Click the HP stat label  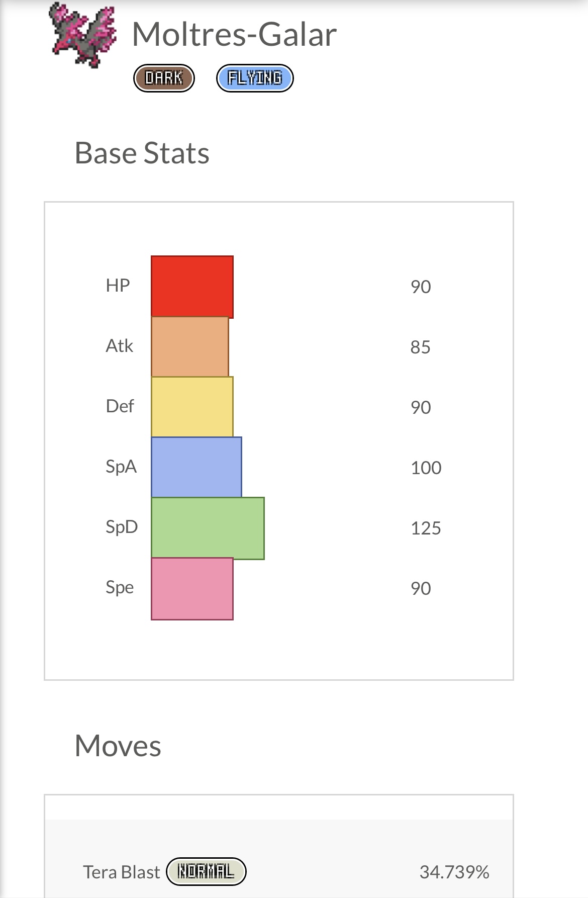pos(118,286)
